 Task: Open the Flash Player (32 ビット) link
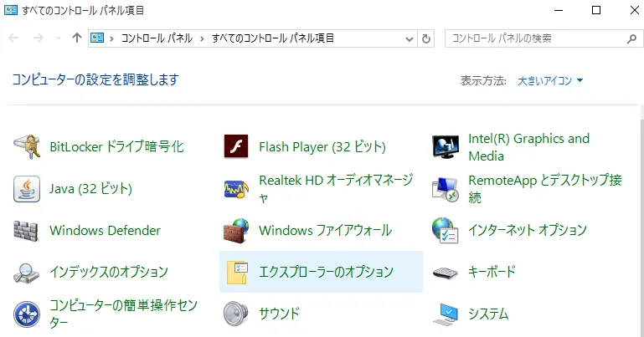(322, 147)
